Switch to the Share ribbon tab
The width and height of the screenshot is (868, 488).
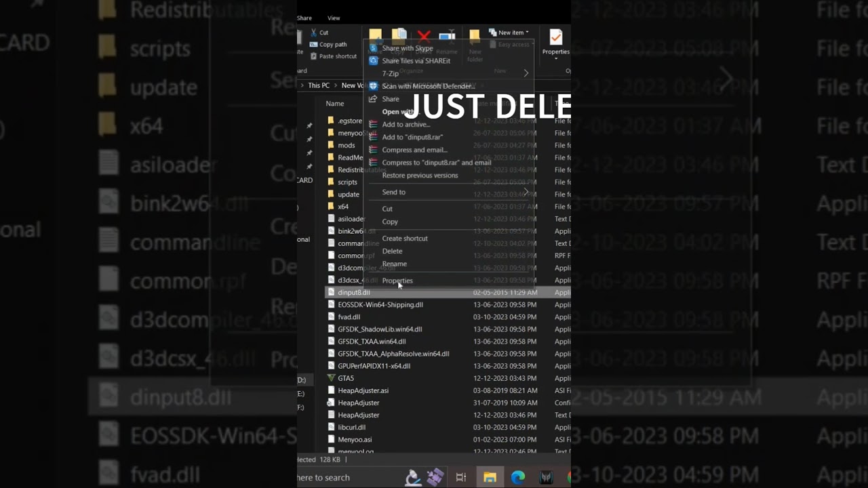pyautogui.click(x=304, y=18)
